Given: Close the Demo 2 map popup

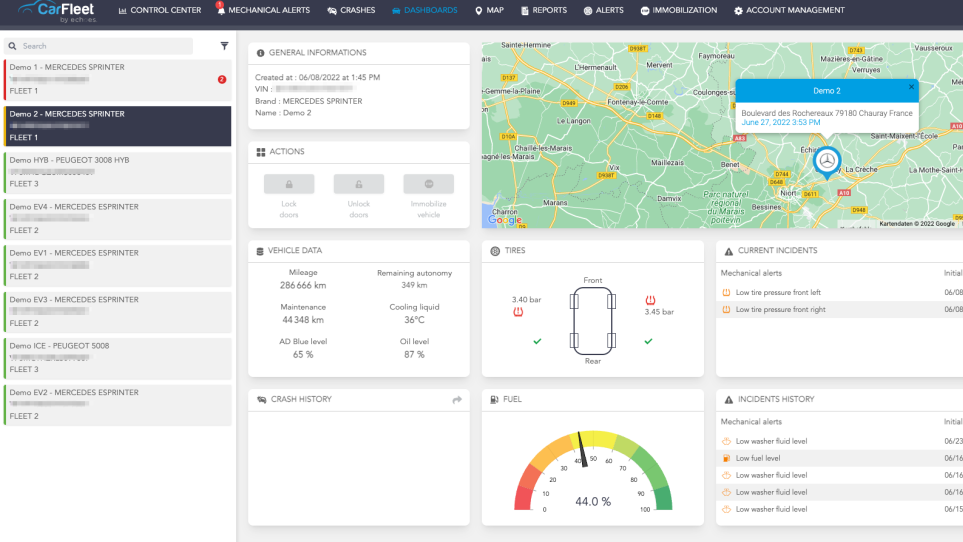Looking at the screenshot, I should click(910, 87).
